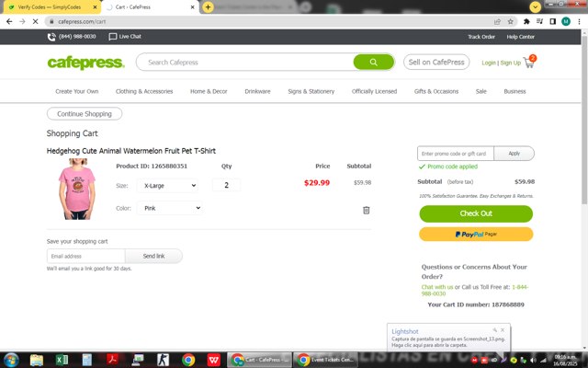Open WPS Office from taskbar
Viewport: 588px width, 368px height.
[x=214, y=360]
